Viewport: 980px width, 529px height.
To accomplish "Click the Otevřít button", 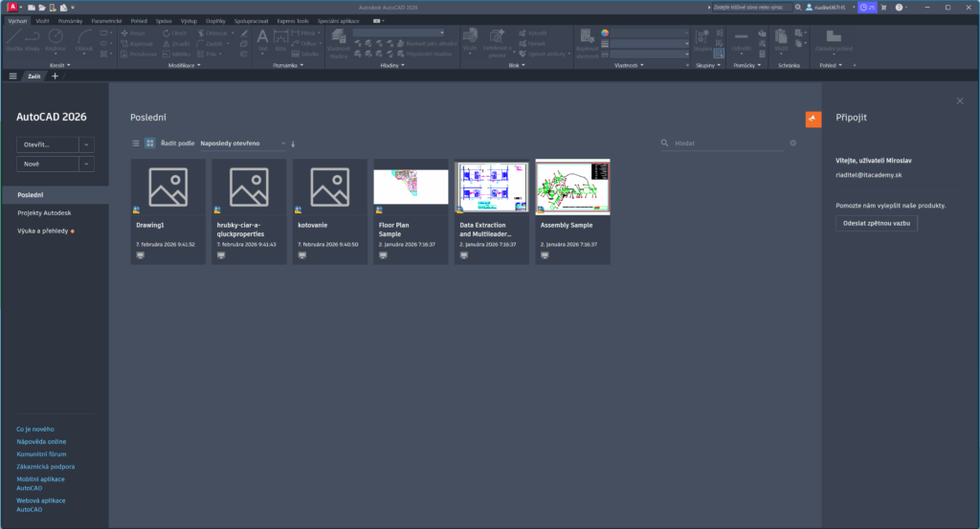I will [48, 144].
